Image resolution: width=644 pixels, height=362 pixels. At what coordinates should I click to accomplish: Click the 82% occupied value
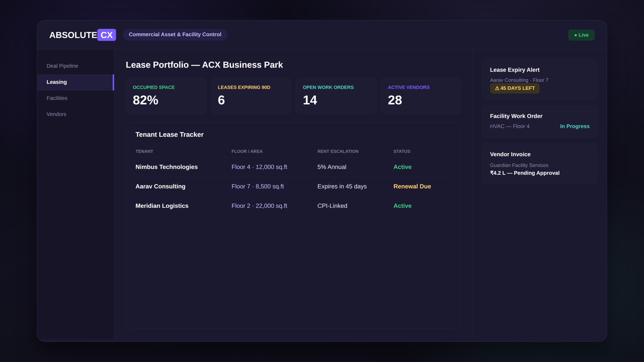pos(146,100)
